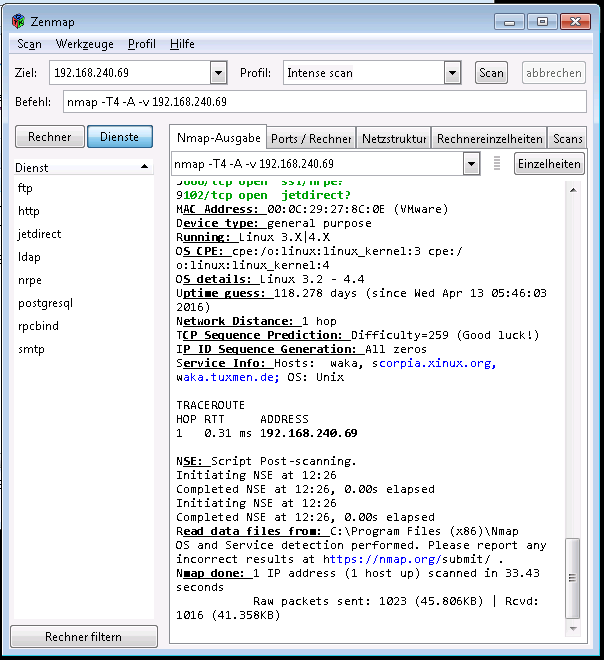Minimize the Zenmap window
Viewport: 604px width, 660px height.
click(509, 22)
